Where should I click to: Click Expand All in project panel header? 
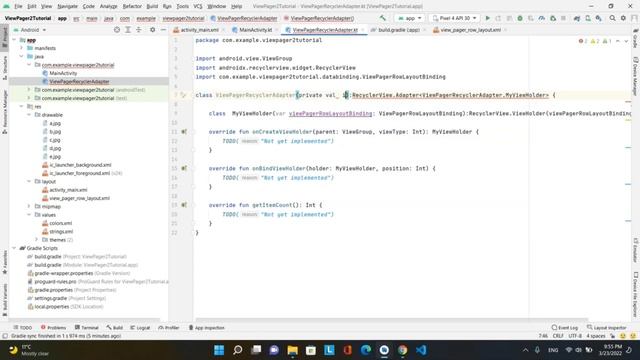click(128, 30)
